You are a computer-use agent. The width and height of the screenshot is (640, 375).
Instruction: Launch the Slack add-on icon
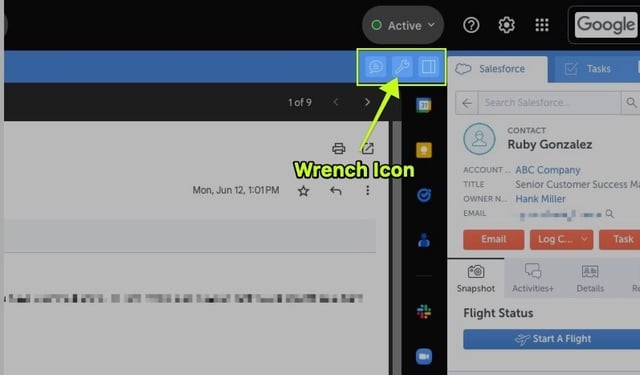point(424,312)
